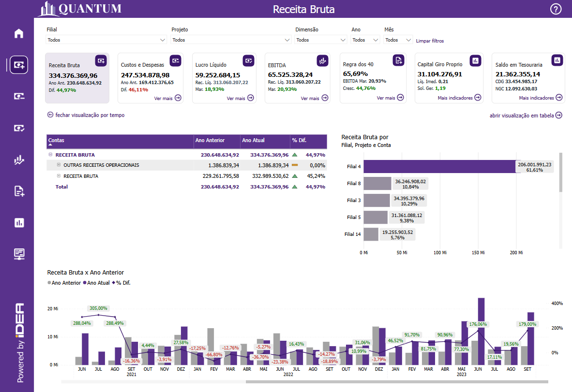
Task: Click the Limpar filtros link
Action: coord(430,41)
